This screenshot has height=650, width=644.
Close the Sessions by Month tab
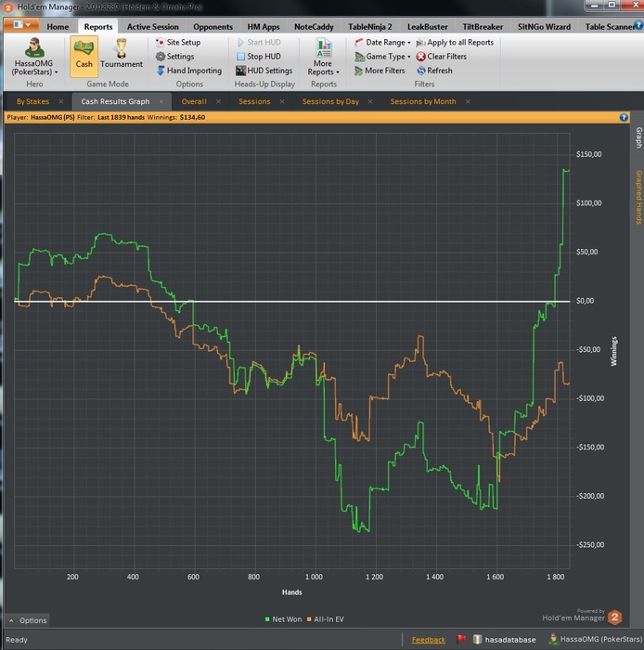point(468,101)
